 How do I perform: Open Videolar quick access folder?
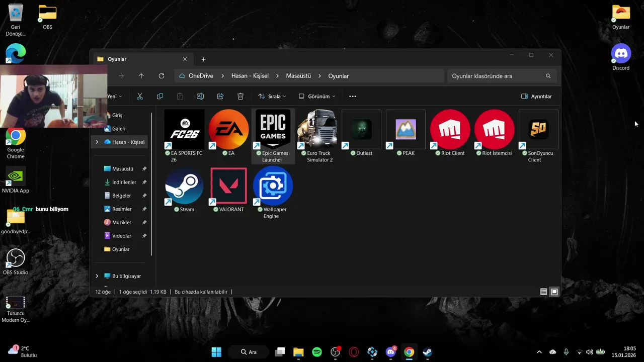[x=122, y=236]
